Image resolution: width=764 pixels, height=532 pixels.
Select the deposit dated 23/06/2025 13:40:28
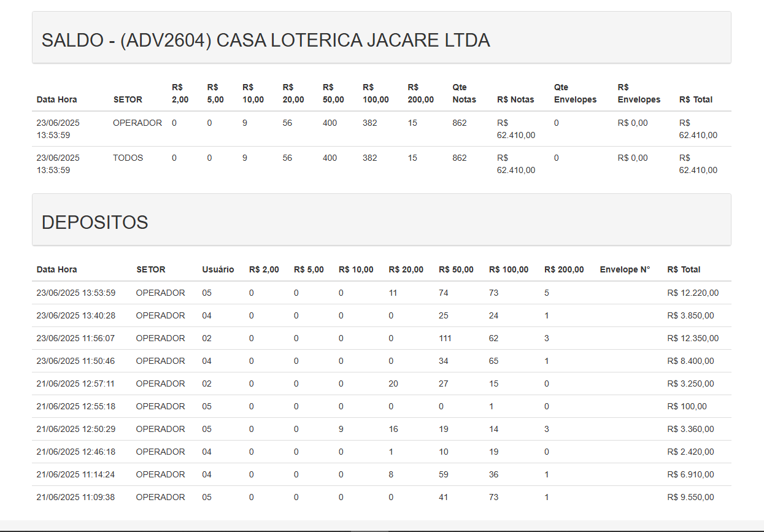(76, 315)
